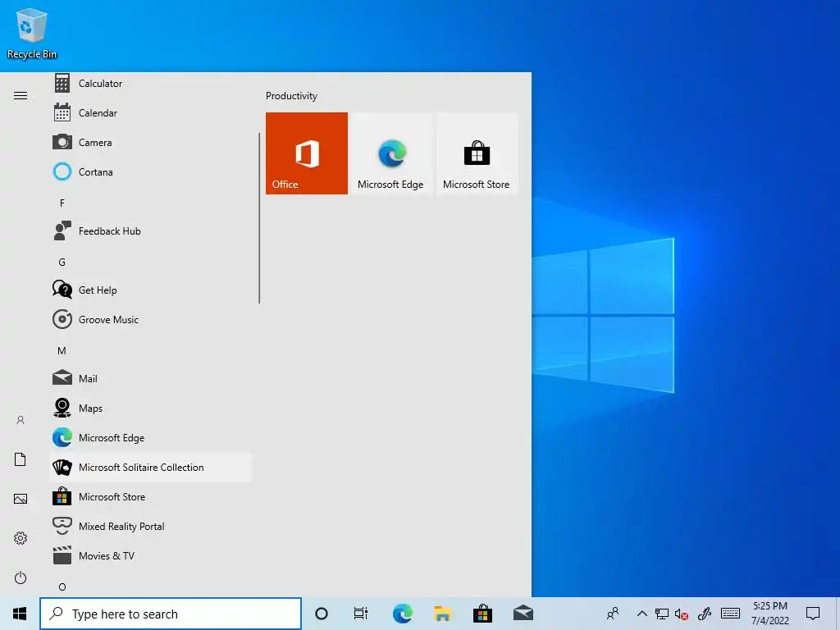840x630 pixels.
Task: Click the muted volume tray icon
Action: point(682,614)
